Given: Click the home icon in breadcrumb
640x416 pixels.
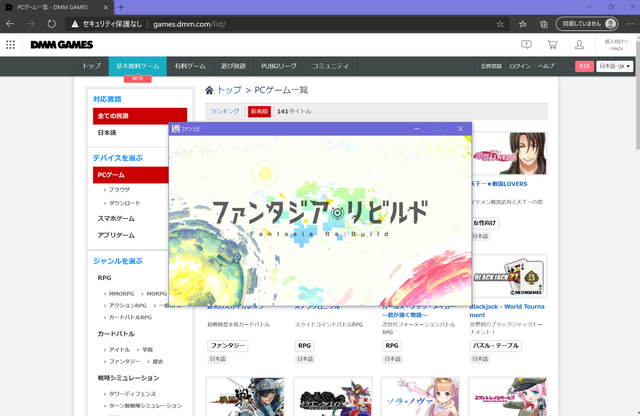Looking at the screenshot, I should (x=209, y=90).
